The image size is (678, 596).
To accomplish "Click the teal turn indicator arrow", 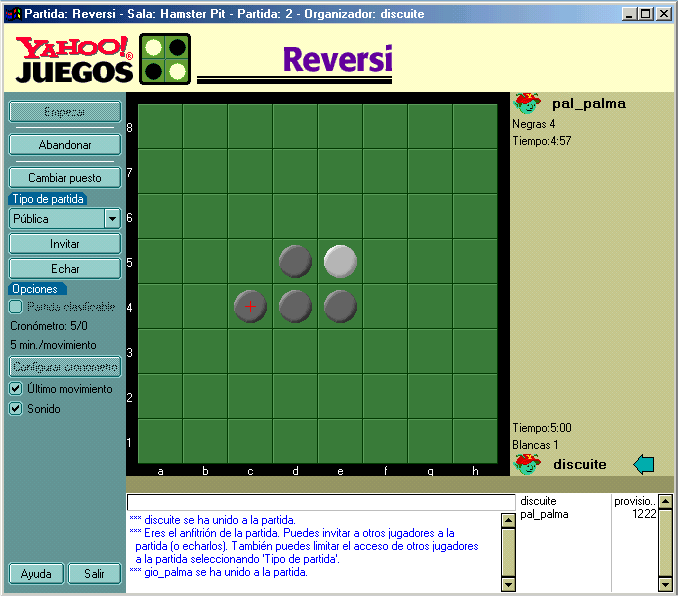I will [x=644, y=464].
